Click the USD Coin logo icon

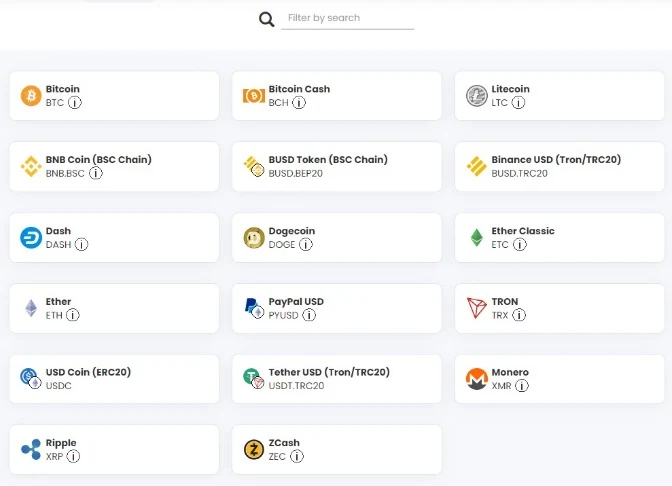31,378
